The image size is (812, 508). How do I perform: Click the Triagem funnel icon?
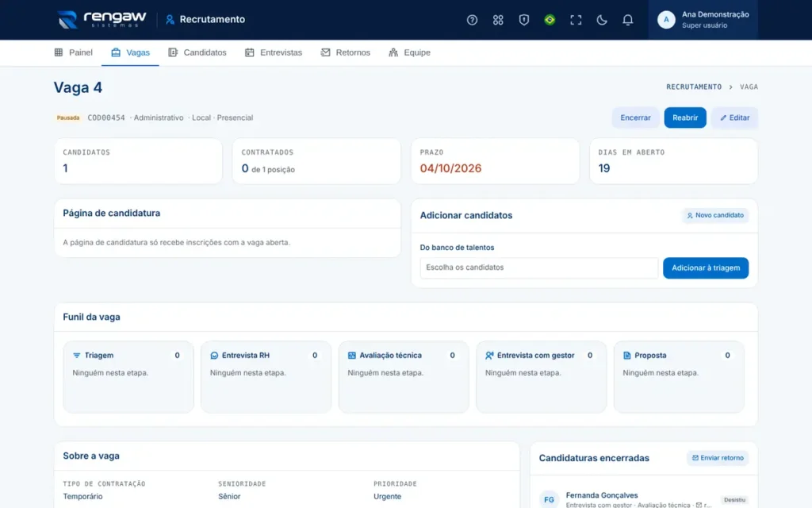pos(77,356)
